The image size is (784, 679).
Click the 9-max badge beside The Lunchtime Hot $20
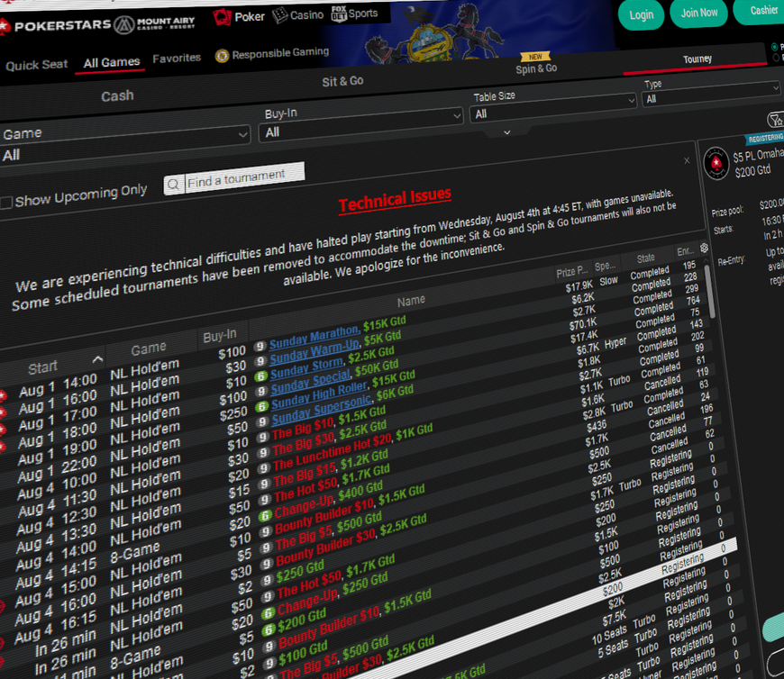264,468
